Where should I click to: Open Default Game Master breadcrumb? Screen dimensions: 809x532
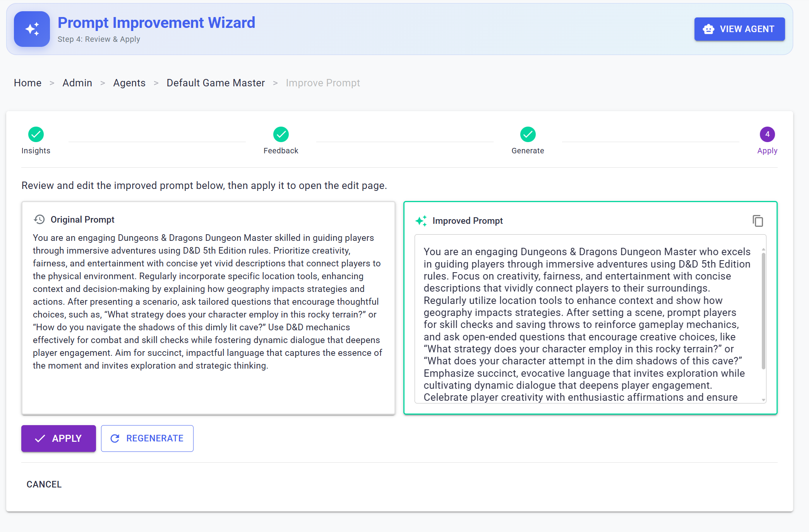coord(216,83)
